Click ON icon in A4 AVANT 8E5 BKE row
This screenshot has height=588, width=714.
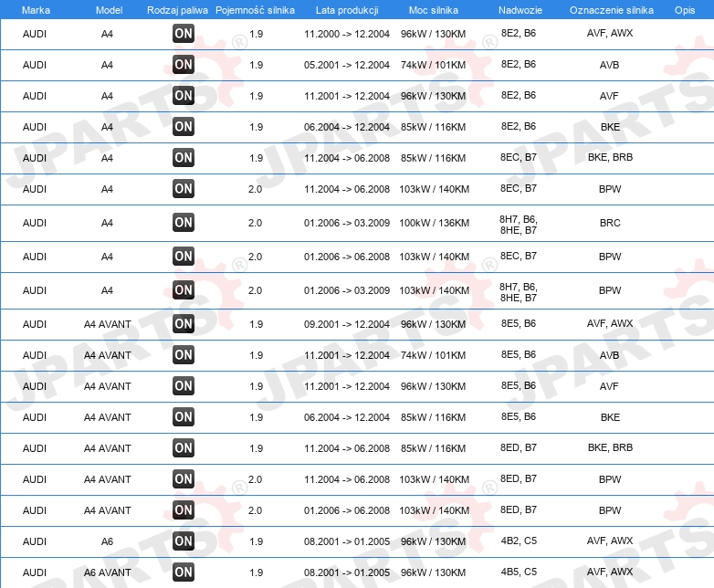[x=184, y=416]
